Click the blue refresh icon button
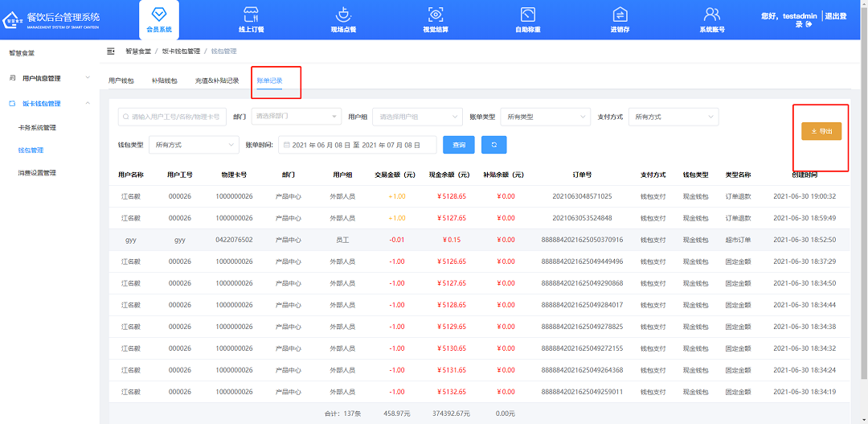 point(493,145)
